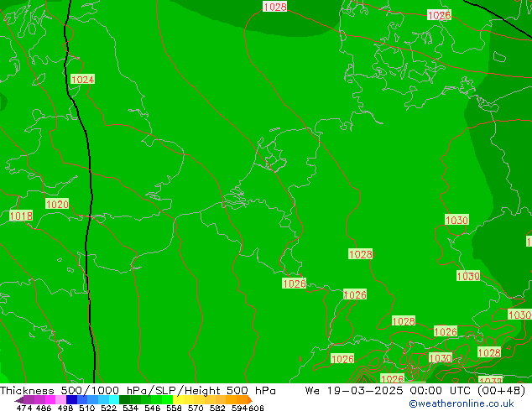Click the 474 legend value
The image size is (532, 411).
click(24, 408)
